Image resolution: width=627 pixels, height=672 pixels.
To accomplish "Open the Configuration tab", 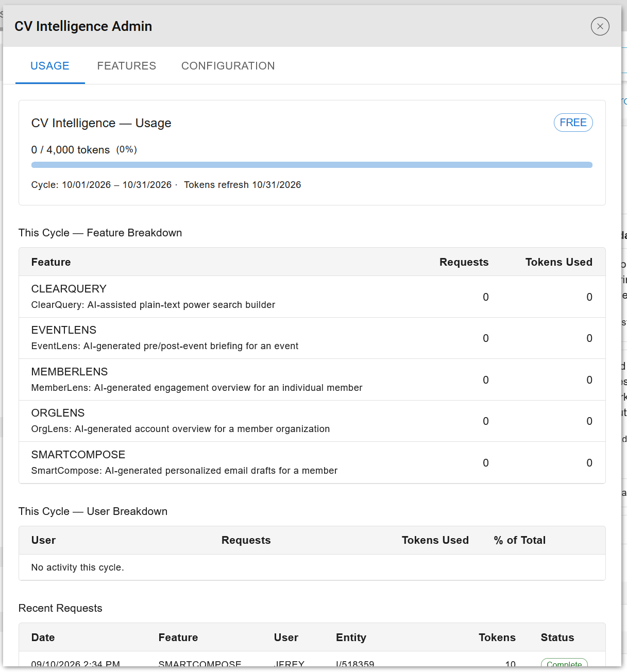I will (228, 66).
